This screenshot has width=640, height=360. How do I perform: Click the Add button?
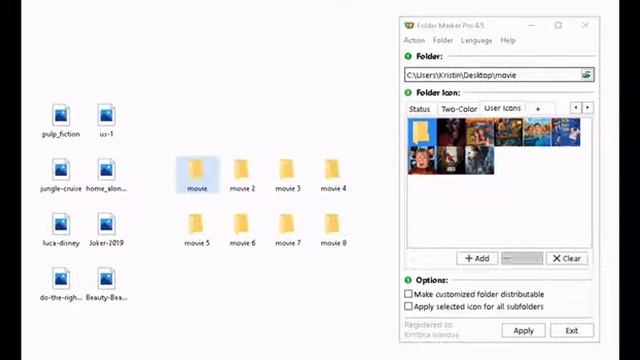(x=477, y=258)
